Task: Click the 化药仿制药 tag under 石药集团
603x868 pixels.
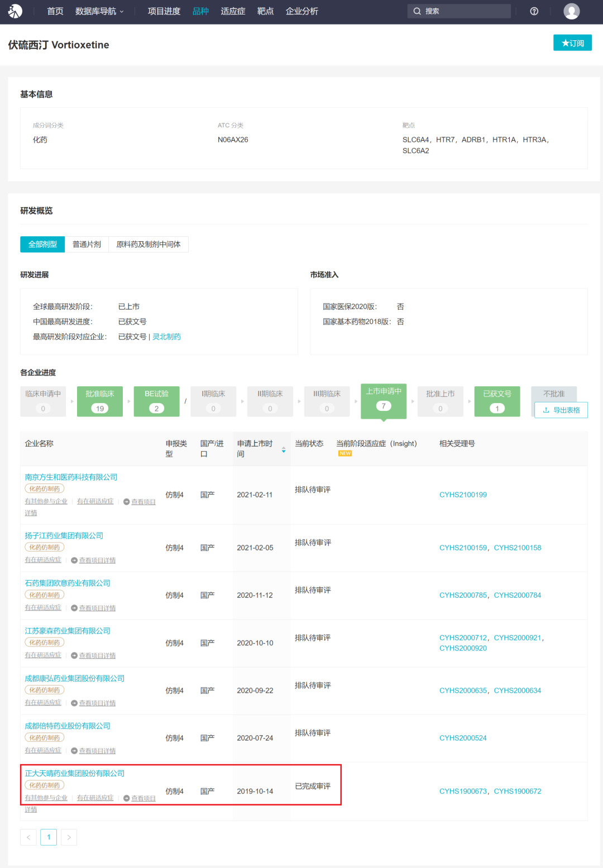Action: tap(45, 595)
